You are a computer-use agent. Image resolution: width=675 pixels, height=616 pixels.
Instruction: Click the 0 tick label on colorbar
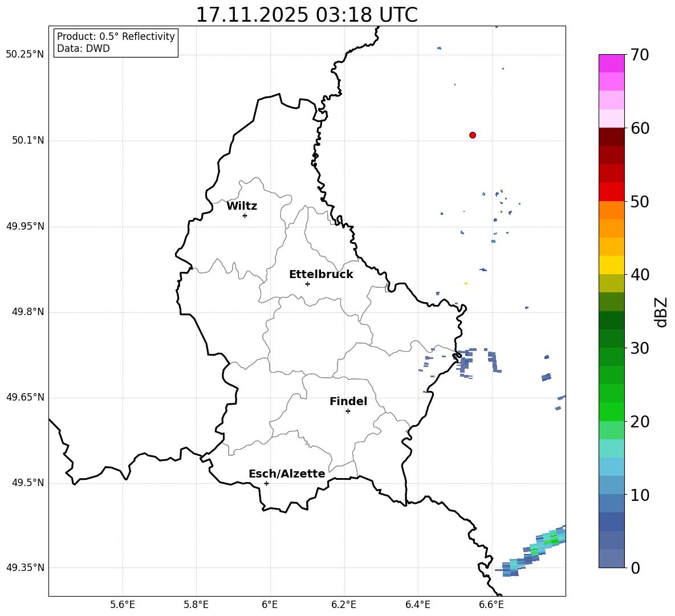tap(635, 568)
